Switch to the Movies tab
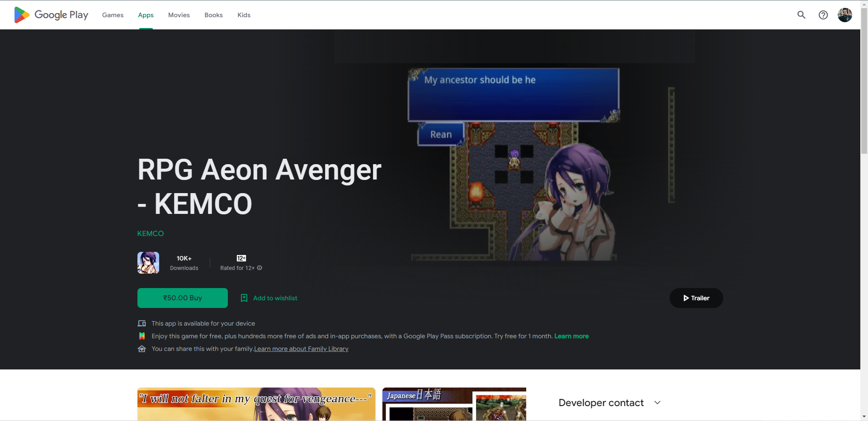Viewport: 868px width, 421px height. coord(179,15)
